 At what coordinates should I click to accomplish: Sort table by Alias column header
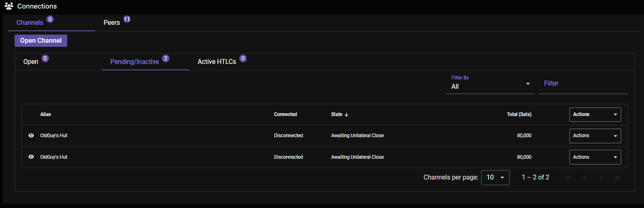click(46, 114)
